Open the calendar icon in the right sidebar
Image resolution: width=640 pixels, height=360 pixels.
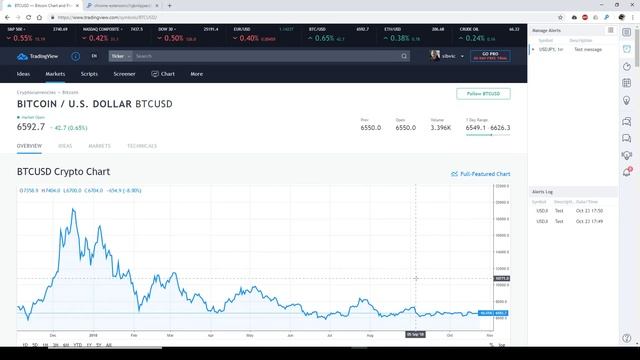coord(627,83)
